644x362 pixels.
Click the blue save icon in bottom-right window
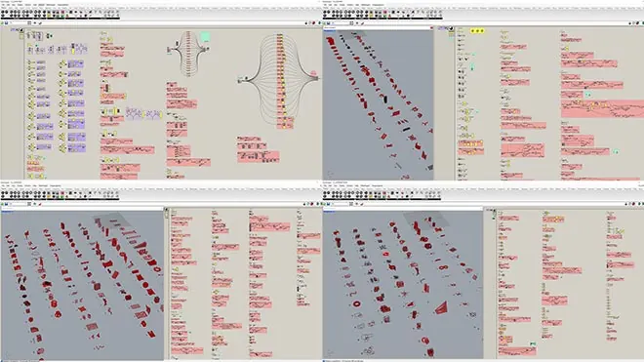click(328, 204)
